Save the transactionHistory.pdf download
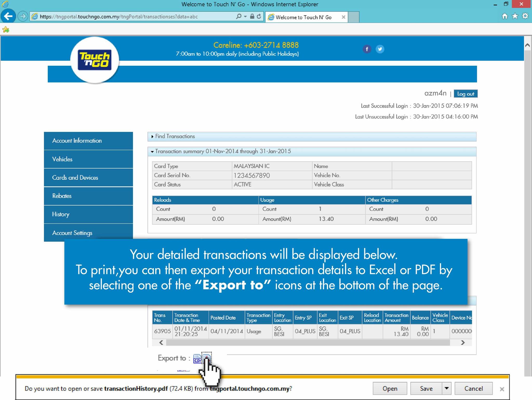The image size is (532, 400). coord(426,388)
